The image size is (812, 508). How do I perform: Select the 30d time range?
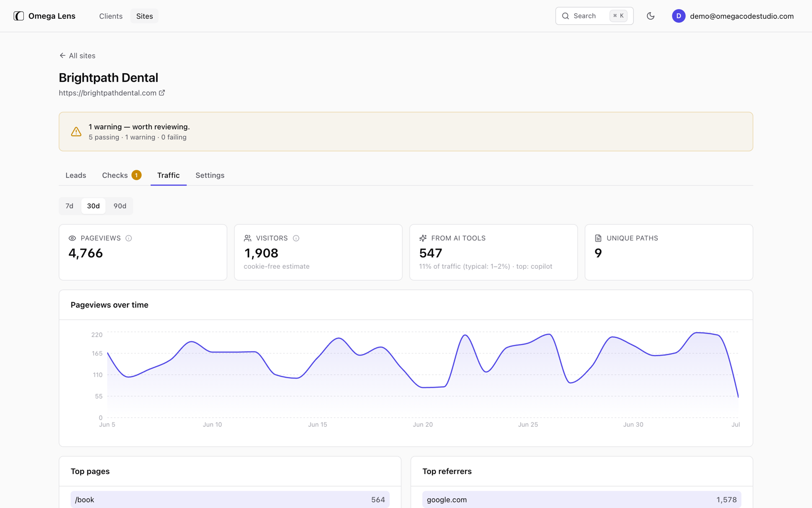coord(93,206)
